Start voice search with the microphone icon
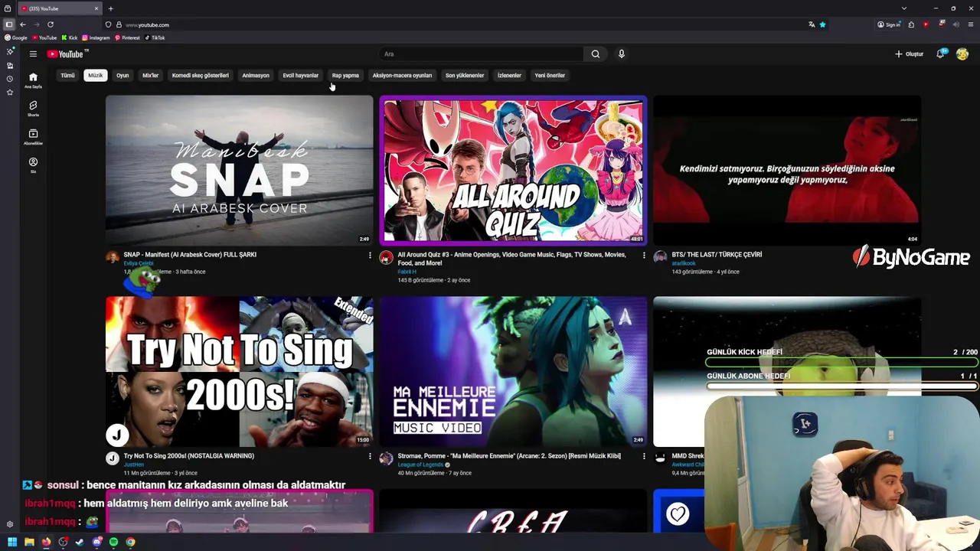The image size is (980, 551). pos(622,54)
